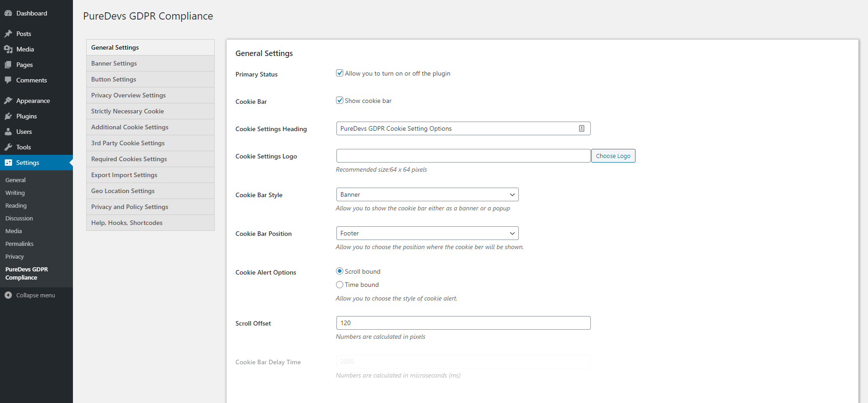Open Privacy Overview Settings tab

pyautogui.click(x=150, y=95)
